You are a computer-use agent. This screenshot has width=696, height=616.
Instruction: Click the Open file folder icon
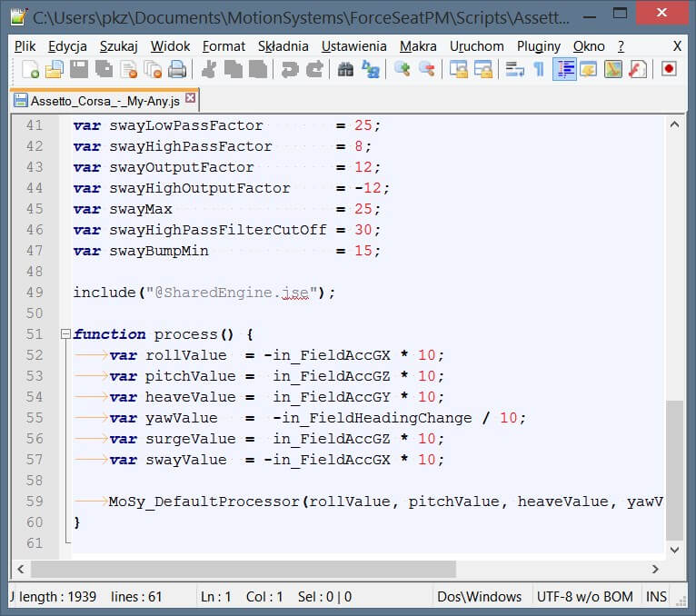coord(55,70)
